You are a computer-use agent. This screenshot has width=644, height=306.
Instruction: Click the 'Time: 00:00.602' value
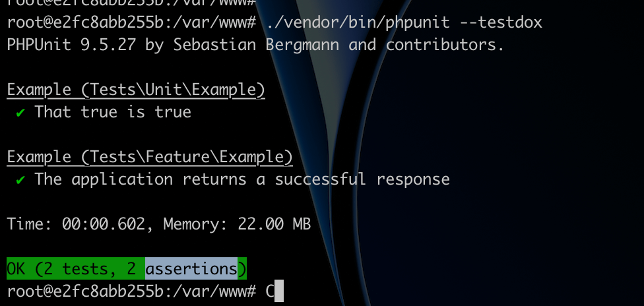(x=76, y=224)
